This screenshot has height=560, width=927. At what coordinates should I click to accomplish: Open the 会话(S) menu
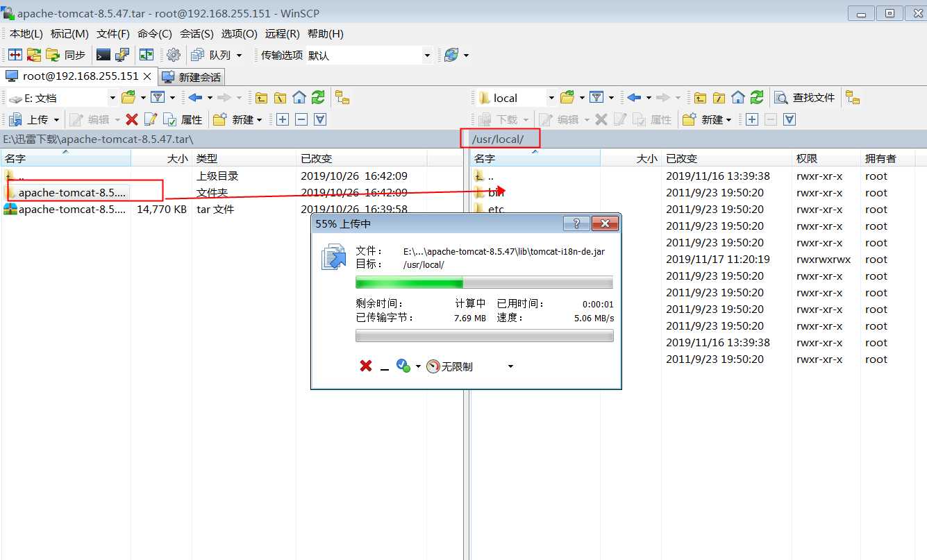pyautogui.click(x=197, y=33)
